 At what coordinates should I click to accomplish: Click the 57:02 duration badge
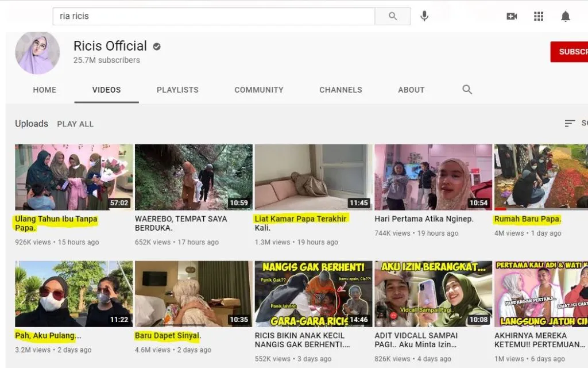tap(119, 203)
